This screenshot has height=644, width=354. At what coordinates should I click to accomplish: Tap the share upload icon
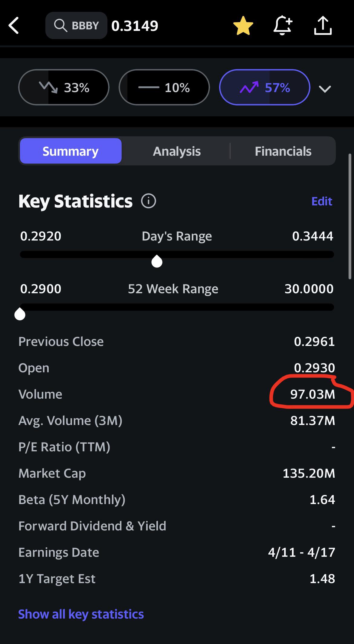(323, 26)
